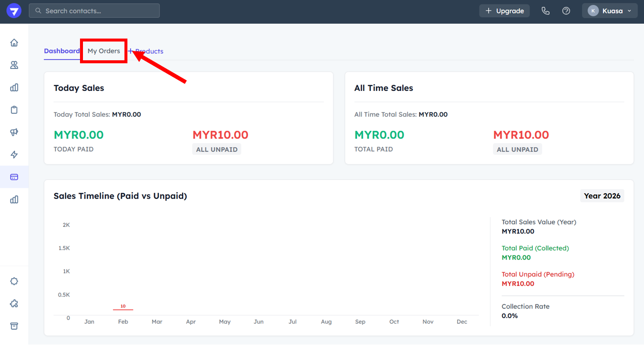The image size is (644, 348).
Task: Click ALL UNPAID under All Time Sales
Action: click(x=517, y=149)
